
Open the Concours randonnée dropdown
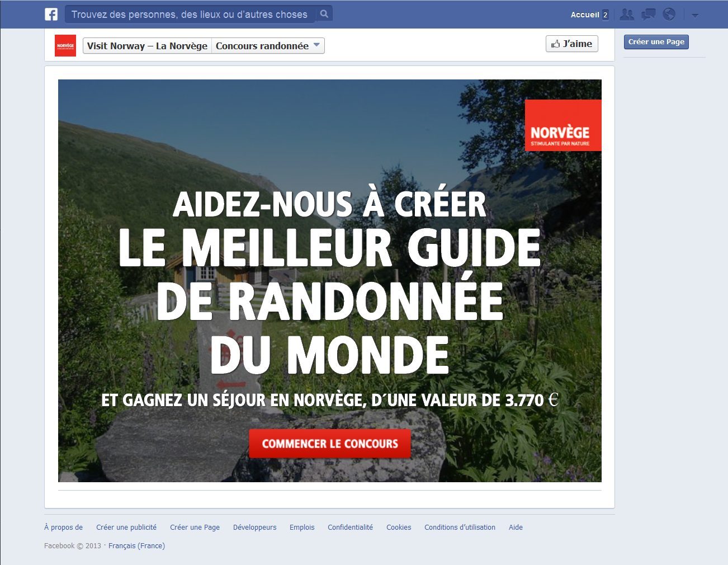(267, 46)
